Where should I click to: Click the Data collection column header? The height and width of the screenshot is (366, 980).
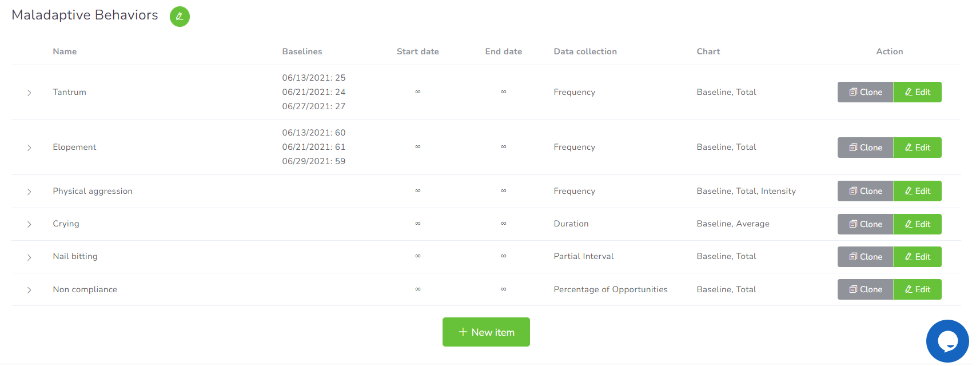click(x=585, y=51)
